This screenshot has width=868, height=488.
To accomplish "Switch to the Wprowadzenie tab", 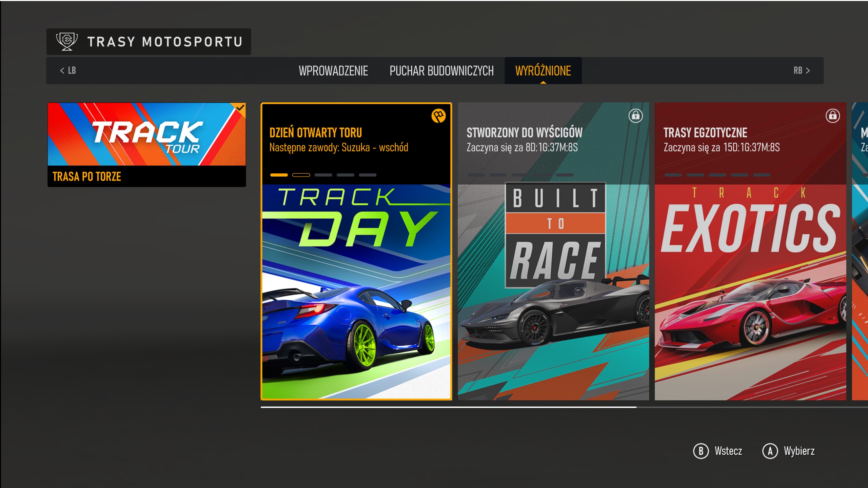I will (x=333, y=71).
